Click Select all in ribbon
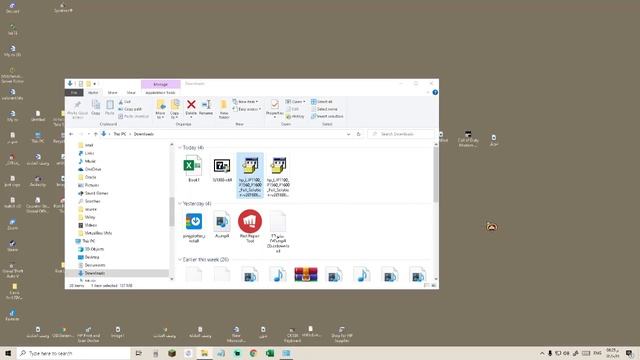 [x=322, y=101]
